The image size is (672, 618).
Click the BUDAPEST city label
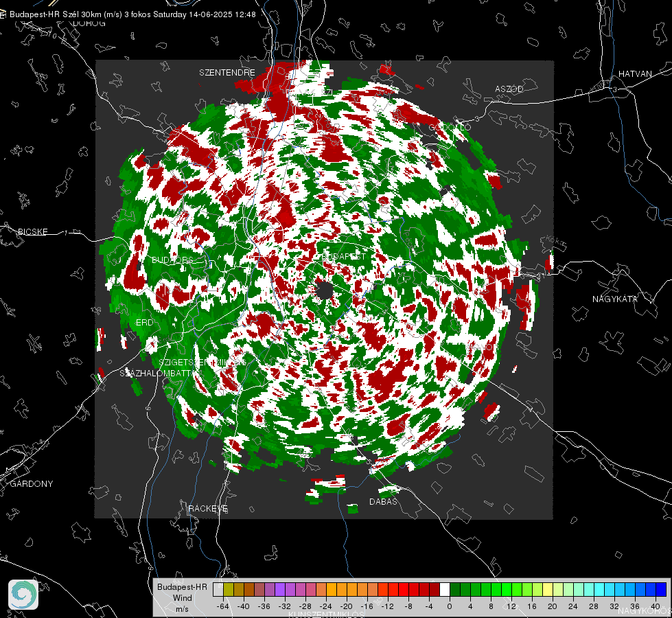coord(344,256)
